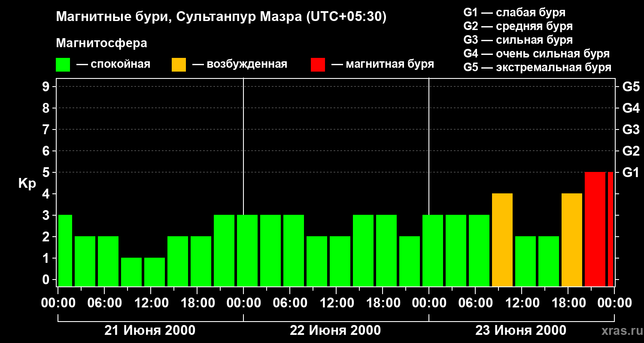
Task: Click the narrow red bar at chart's right edge
Action: coord(611,229)
